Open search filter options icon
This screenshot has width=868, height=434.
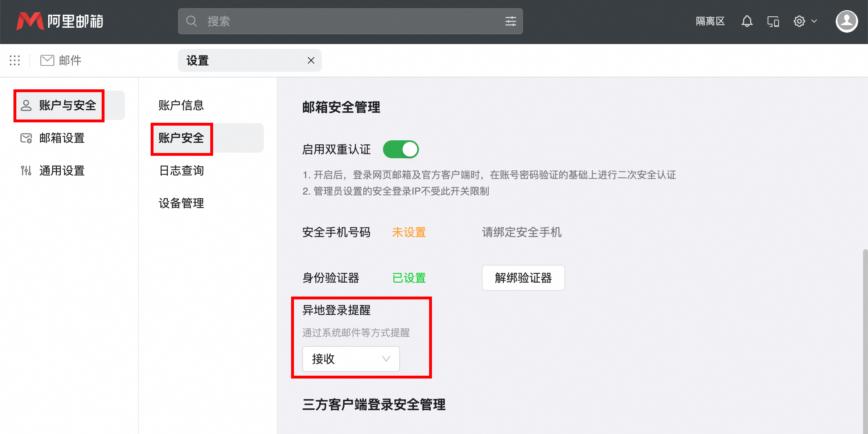[510, 21]
